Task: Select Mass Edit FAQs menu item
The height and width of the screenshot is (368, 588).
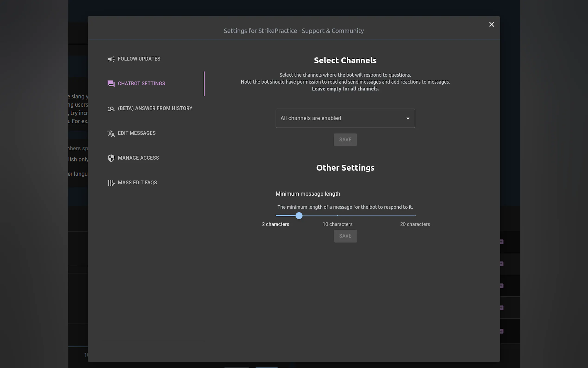Action: point(137,183)
